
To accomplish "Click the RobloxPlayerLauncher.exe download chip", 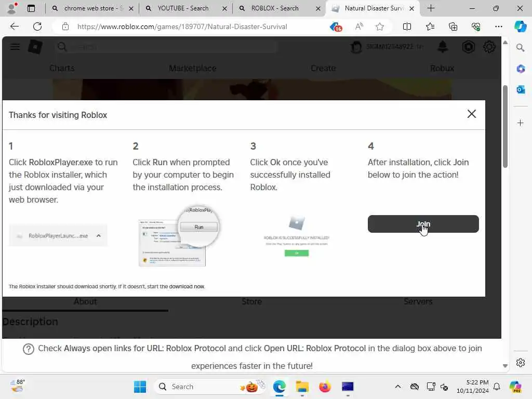I will pos(58,235).
